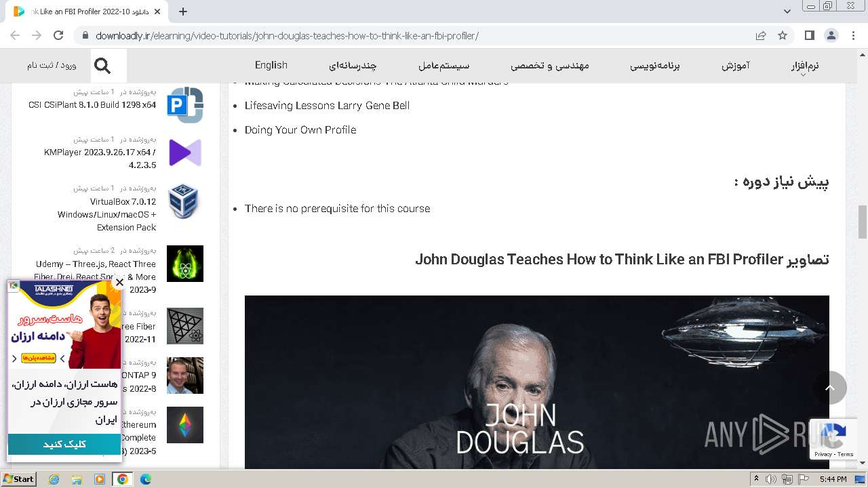The width and height of the screenshot is (868, 488).
Task: Click 'Doing Your Own Profile' text
Action: tap(300, 129)
